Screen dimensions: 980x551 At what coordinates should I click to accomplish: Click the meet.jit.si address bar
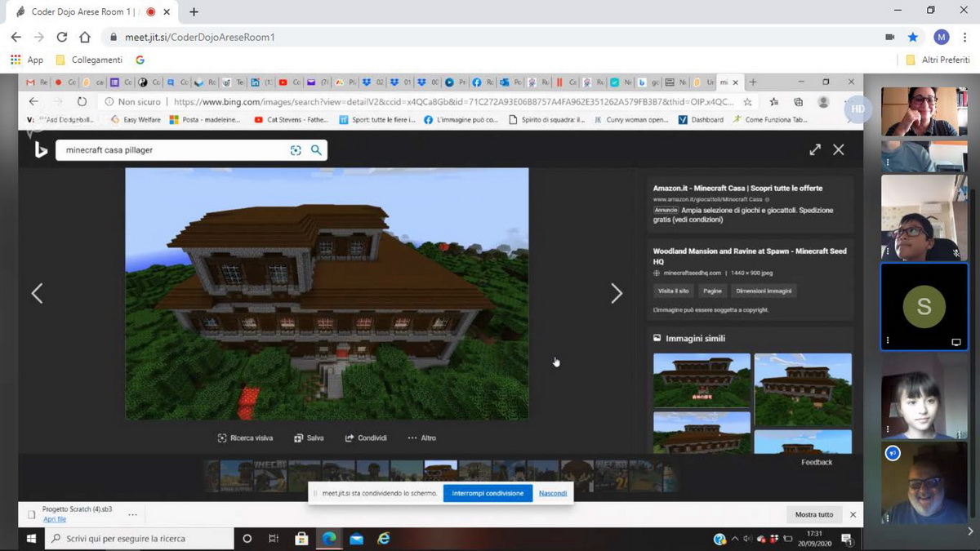(x=490, y=37)
